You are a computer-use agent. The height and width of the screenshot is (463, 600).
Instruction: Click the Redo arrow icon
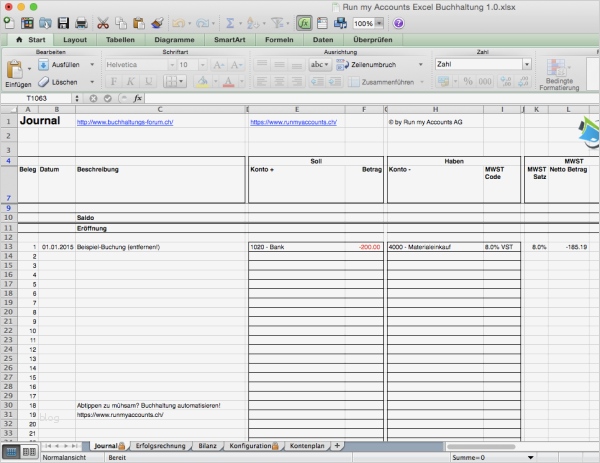(x=202, y=23)
